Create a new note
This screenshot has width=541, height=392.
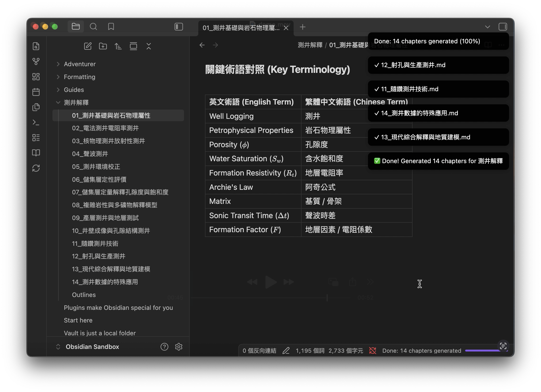point(87,46)
